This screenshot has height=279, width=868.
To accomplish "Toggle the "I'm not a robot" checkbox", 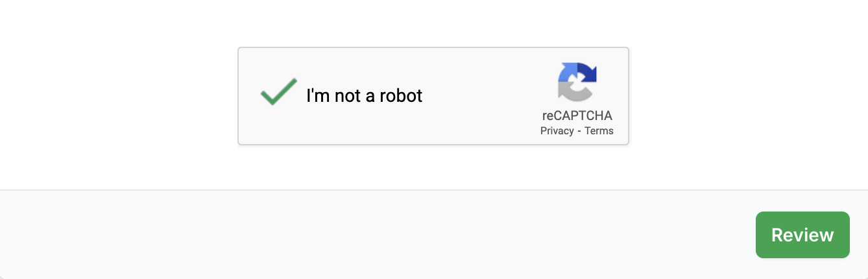I will [279, 93].
